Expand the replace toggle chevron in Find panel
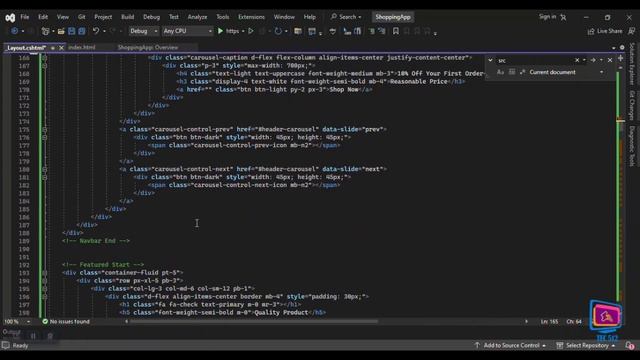The image size is (640, 360). 490,60
